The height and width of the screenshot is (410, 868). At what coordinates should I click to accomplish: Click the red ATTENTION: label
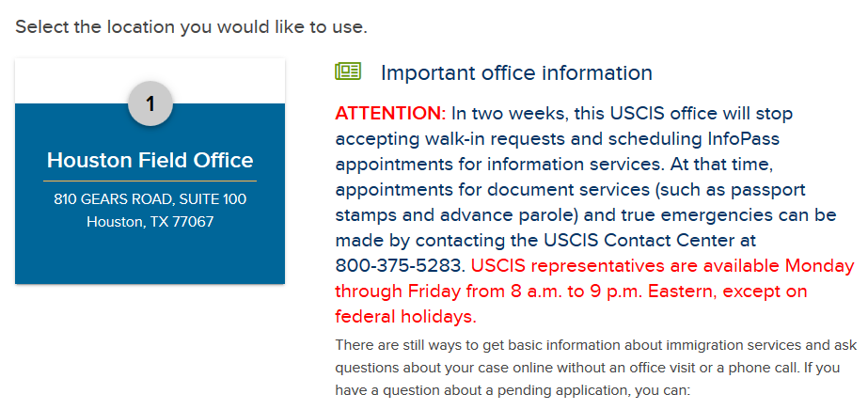(390, 114)
